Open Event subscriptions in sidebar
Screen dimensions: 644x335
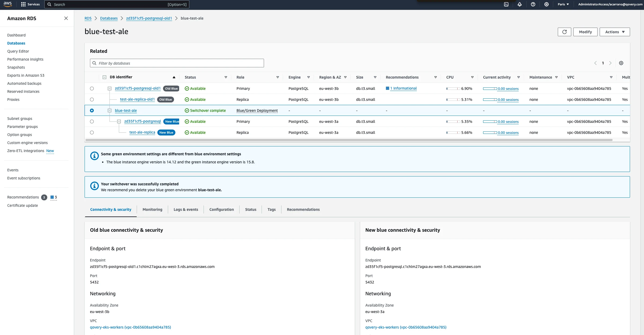click(x=24, y=178)
